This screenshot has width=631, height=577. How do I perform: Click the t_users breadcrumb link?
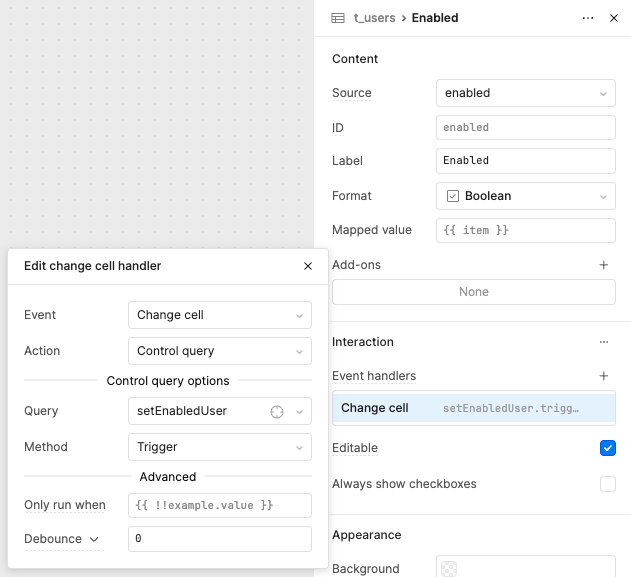tap(374, 18)
